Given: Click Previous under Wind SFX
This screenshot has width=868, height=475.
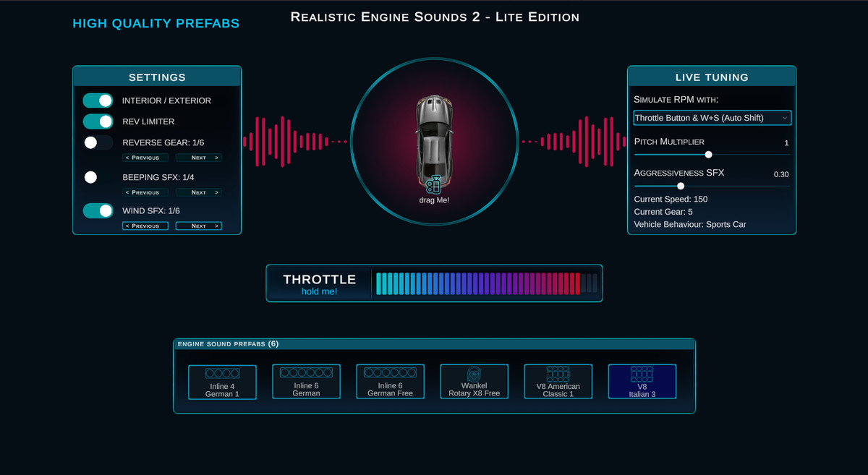Looking at the screenshot, I should click(x=145, y=226).
